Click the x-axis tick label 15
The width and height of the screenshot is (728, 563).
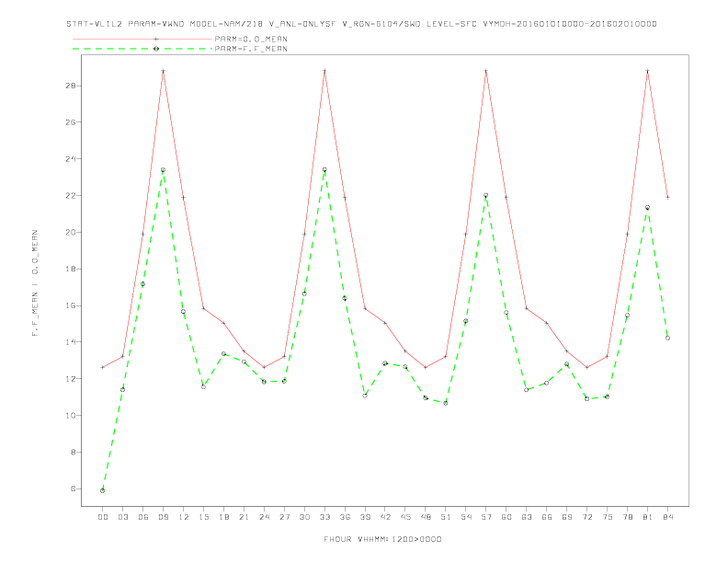pos(203,517)
